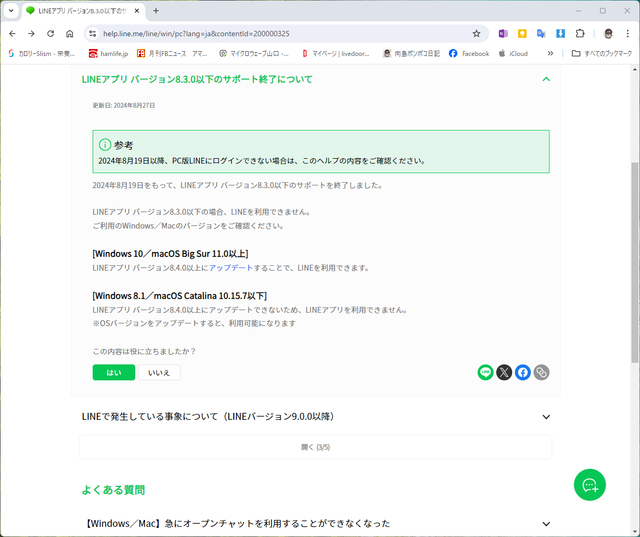
Task: Open the browser home page
Action: tap(69, 33)
